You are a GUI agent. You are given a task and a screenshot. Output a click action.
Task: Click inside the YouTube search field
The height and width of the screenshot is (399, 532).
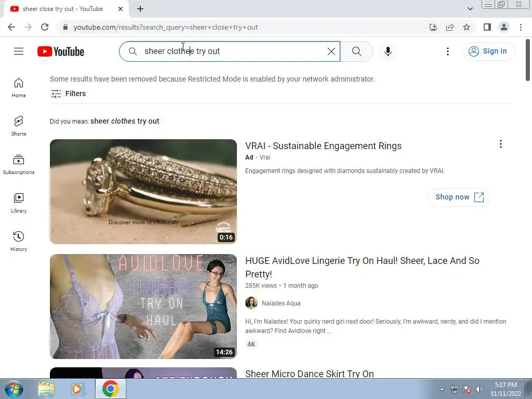click(x=231, y=51)
